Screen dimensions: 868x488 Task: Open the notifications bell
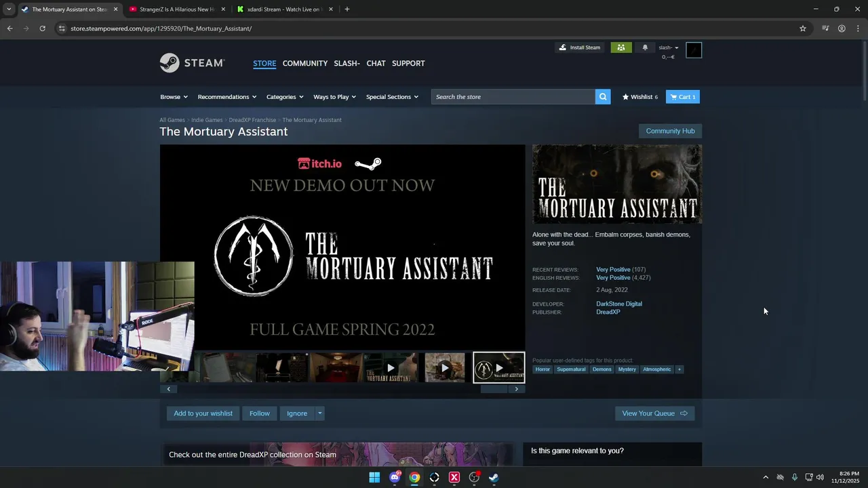point(645,47)
